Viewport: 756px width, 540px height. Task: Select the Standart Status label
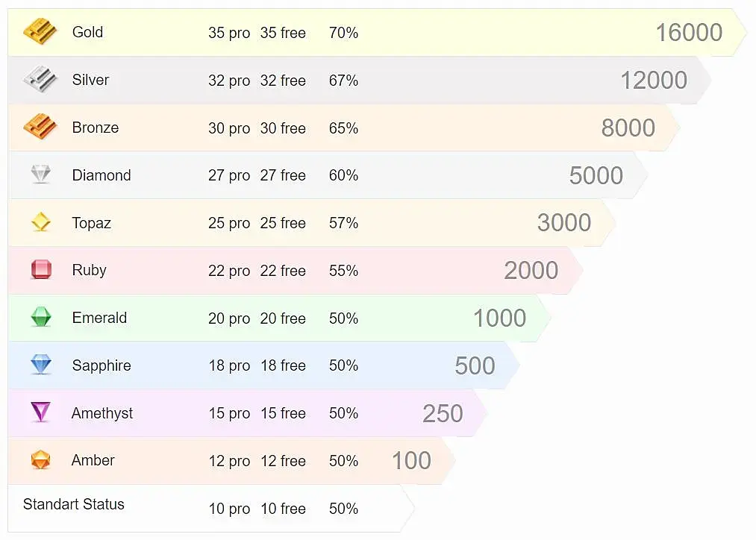[74, 504]
